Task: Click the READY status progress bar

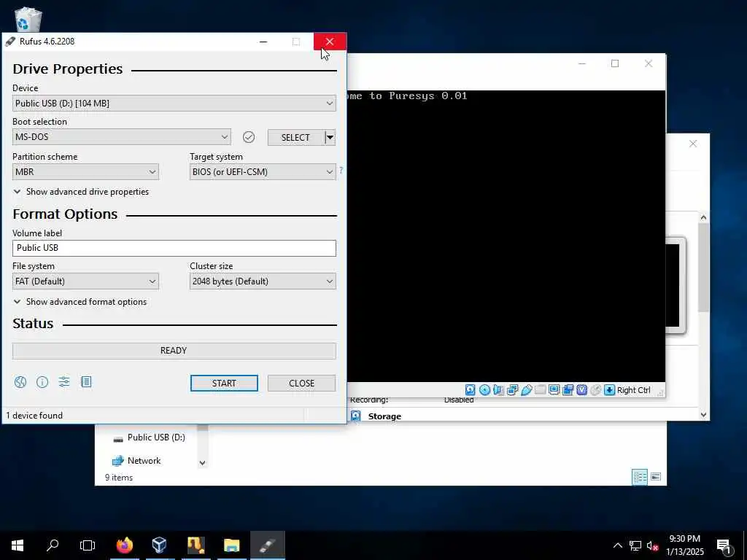Action: click(x=174, y=351)
